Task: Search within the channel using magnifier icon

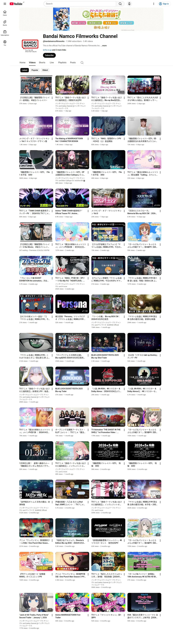Action: coord(82,62)
